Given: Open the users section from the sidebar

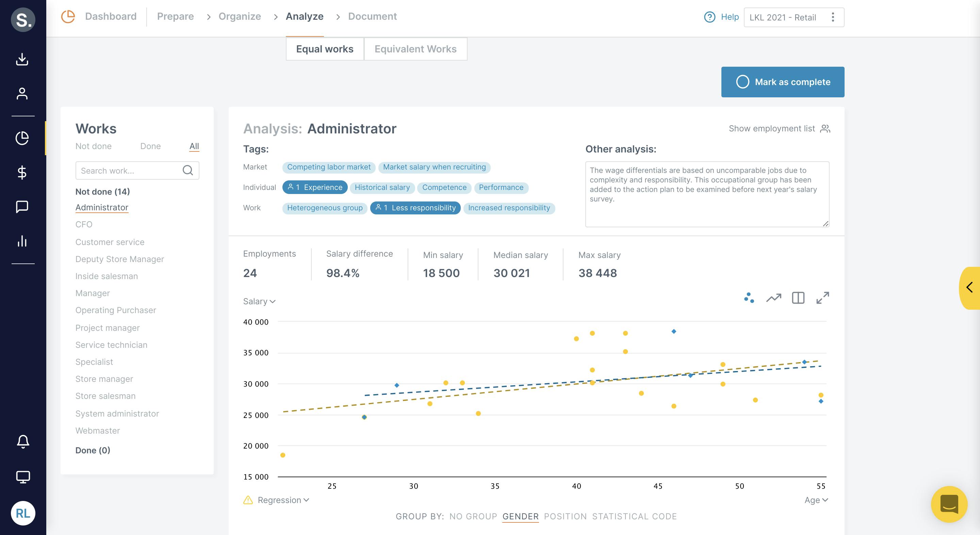Looking at the screenshot, I should (22, 93).
